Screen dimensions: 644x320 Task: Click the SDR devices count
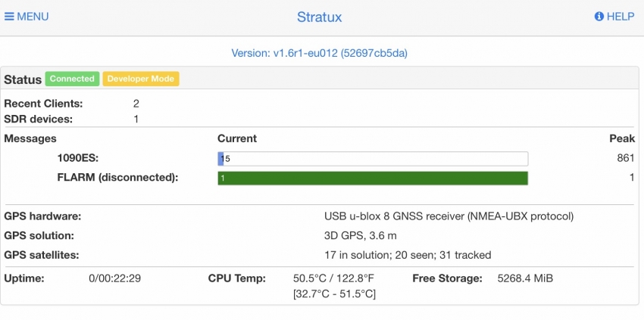[136, 120]
